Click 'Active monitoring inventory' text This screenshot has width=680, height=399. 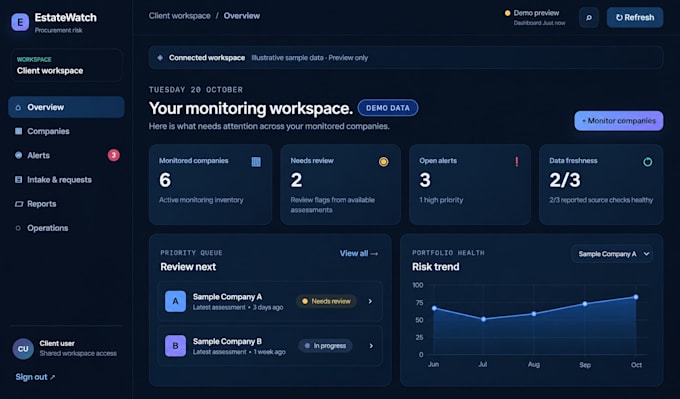point(201,200)
